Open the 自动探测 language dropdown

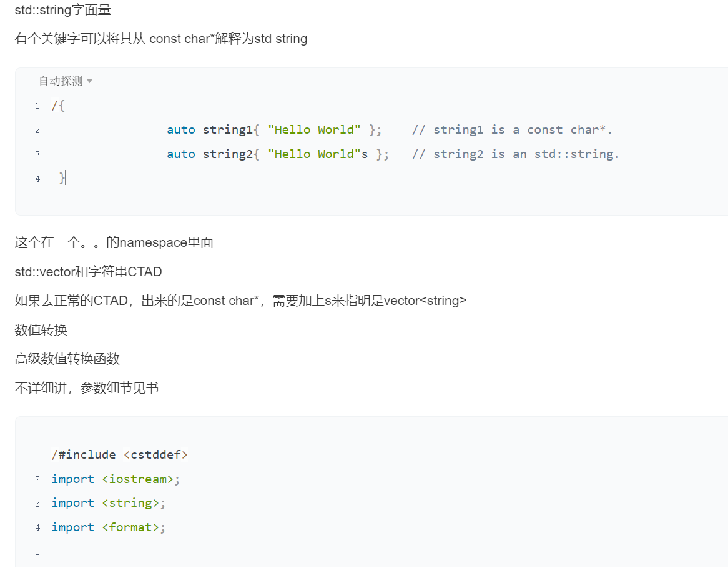click(x=65, y=81)
